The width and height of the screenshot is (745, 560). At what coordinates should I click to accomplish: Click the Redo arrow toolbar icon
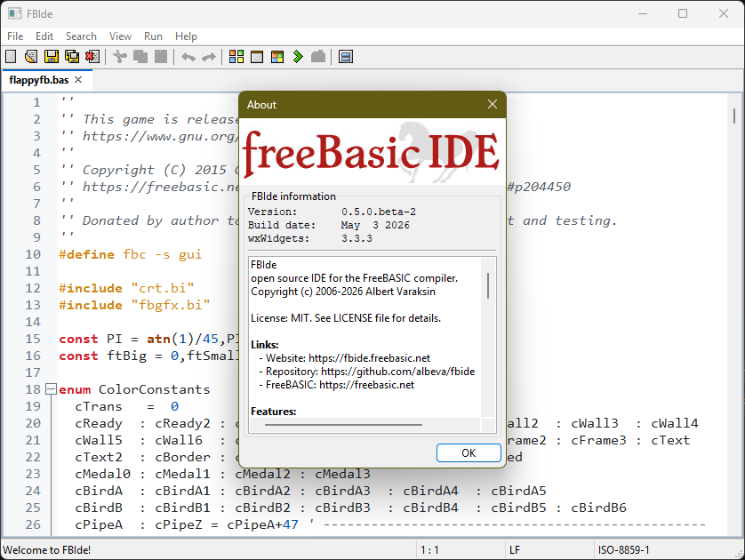(209, 57)
